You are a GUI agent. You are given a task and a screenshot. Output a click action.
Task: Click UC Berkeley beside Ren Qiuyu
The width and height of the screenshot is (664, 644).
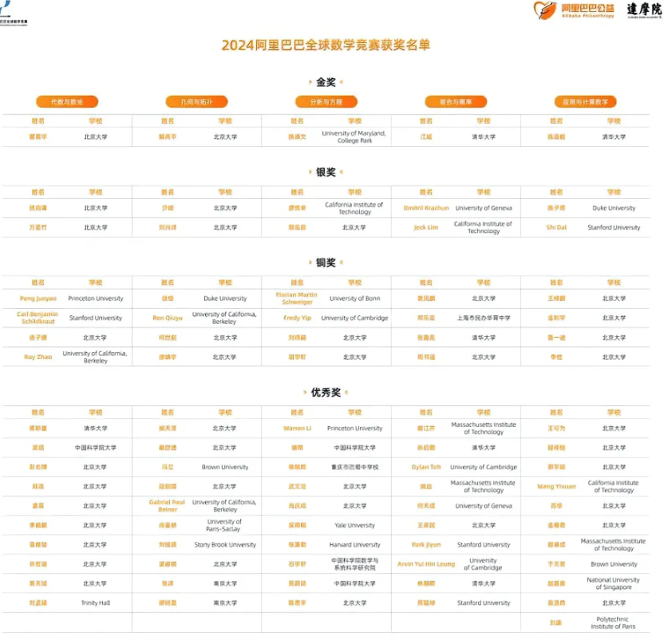224,318
